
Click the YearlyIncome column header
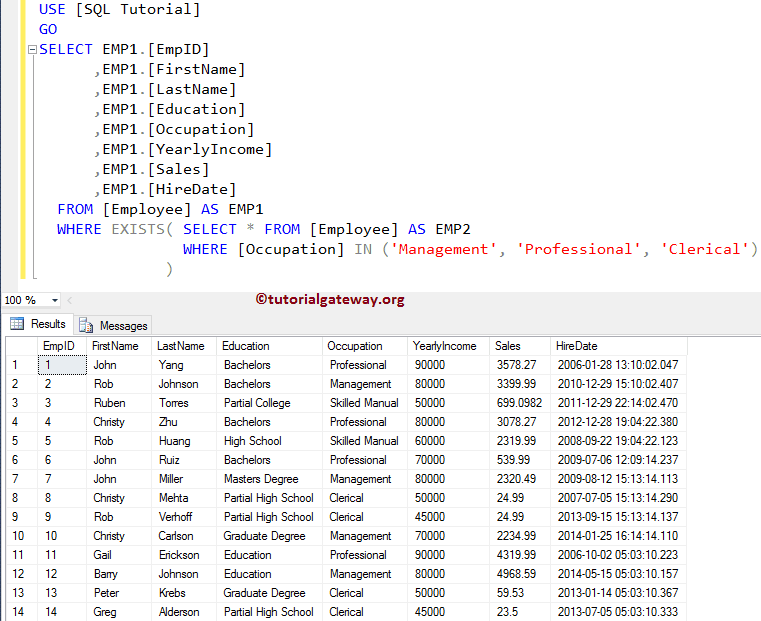coord(448,346)
